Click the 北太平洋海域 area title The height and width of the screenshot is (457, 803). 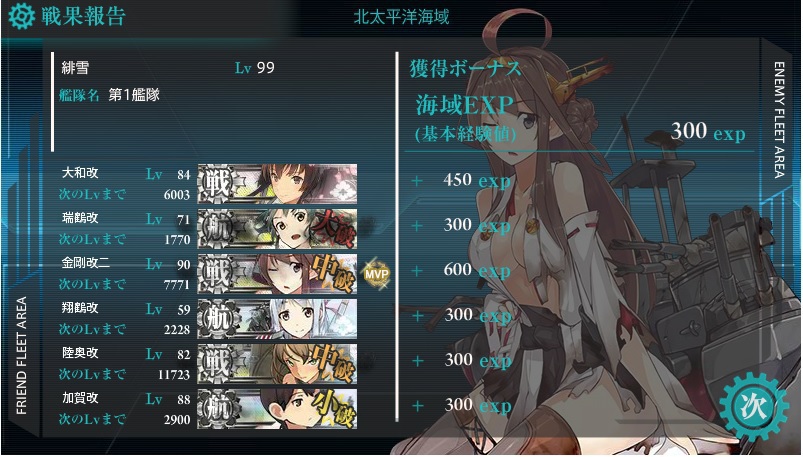click(401, 17)
